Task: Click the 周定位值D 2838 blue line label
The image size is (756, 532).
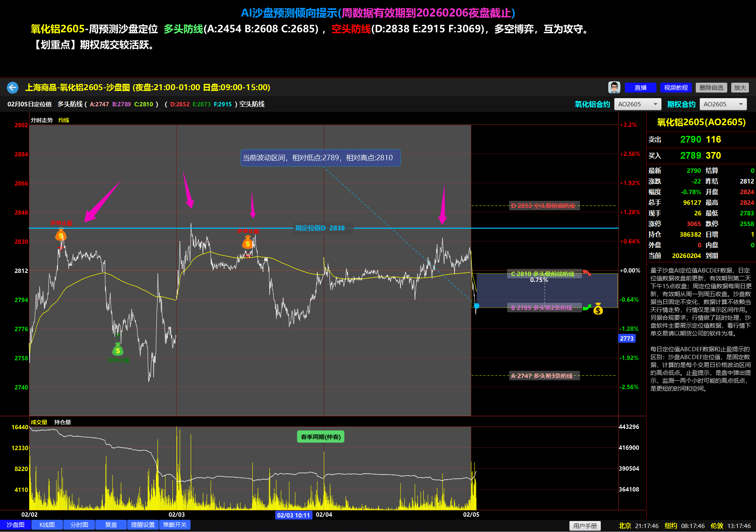Action: (320, 228)
